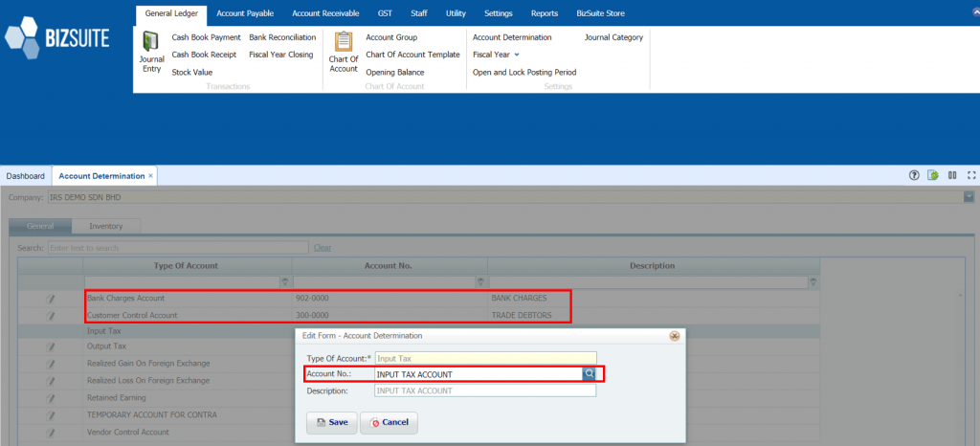Select the Inventory tab
Viewport: 980px width, 446px height.
105,226
